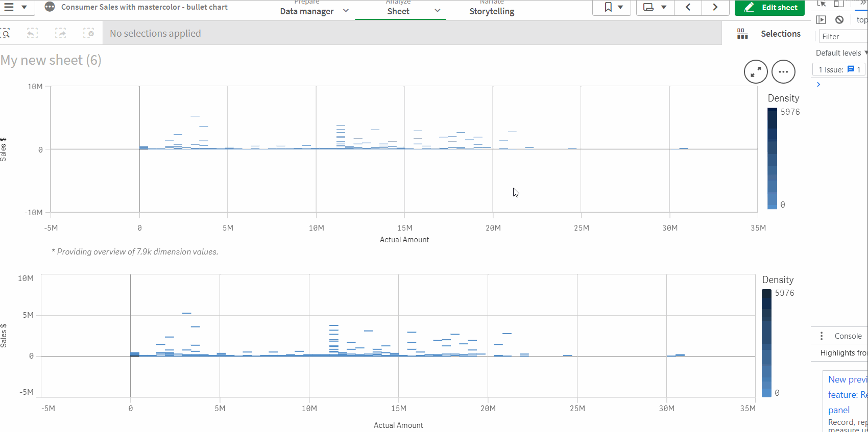Open the app info ellipsis icon
The width and height of the screenshot is (868, 432).
coord(50,7)
